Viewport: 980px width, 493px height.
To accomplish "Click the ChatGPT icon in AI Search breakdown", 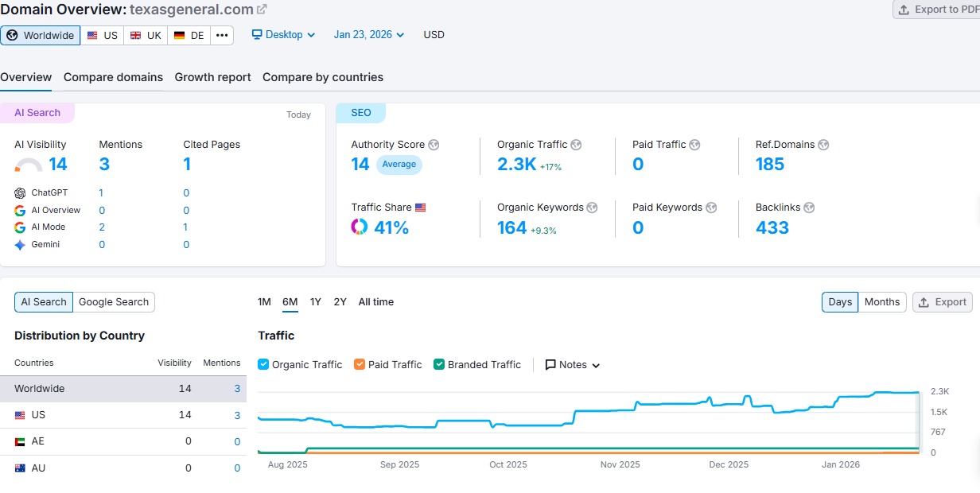I will [21, 192].
